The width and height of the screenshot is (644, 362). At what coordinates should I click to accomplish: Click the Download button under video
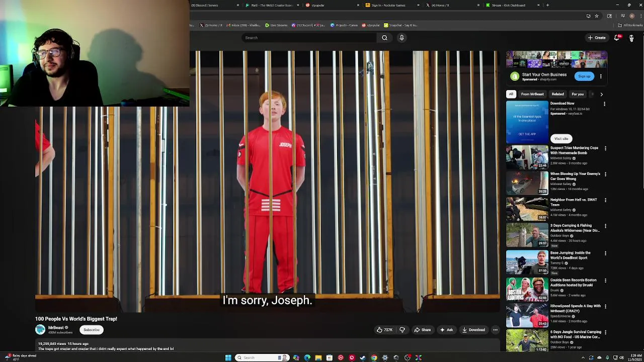tap(473, 330)
